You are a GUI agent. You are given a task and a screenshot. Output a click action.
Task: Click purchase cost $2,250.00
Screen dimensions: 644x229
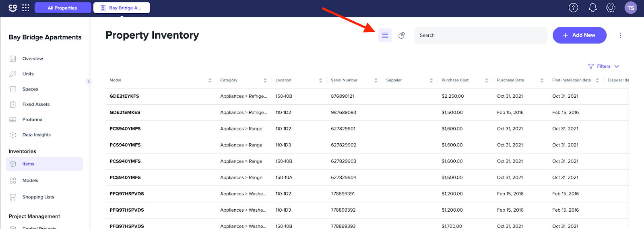tap(453, 97)
